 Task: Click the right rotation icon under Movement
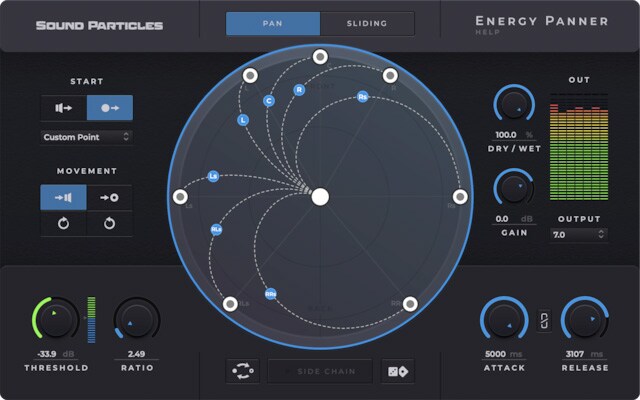point(110,224)
